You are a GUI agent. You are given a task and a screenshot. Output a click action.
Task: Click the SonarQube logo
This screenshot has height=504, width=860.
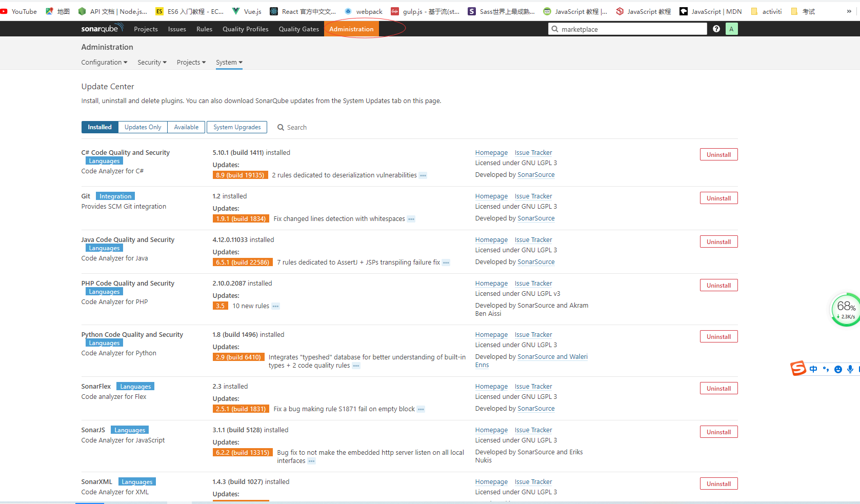[x=102, y=29]
